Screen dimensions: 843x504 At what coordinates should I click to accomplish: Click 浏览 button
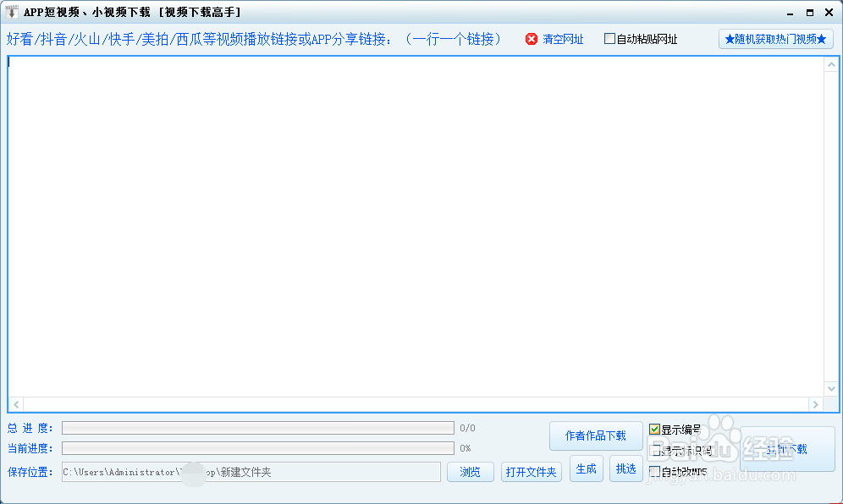(471, 472)
